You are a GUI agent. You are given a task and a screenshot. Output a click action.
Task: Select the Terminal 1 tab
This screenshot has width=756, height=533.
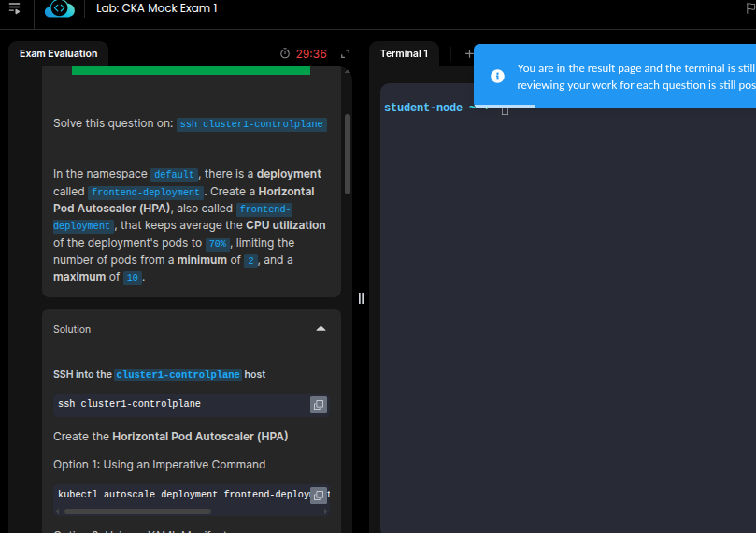(404, 53)
